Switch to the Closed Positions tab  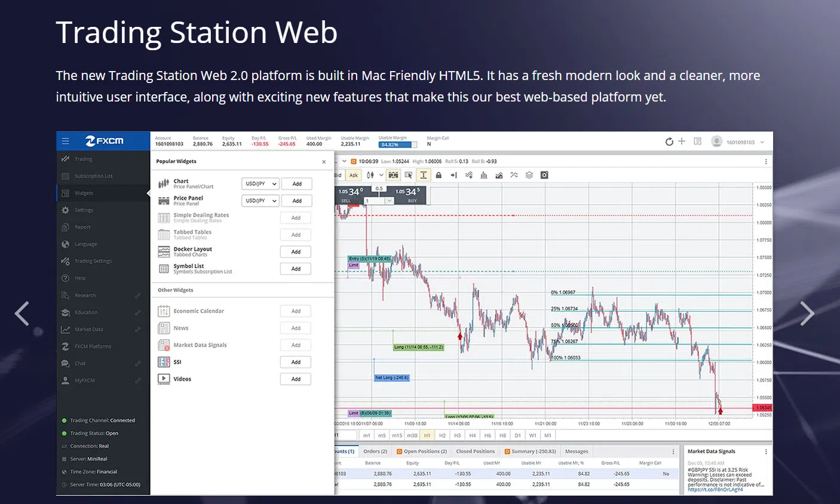point(476,451)
